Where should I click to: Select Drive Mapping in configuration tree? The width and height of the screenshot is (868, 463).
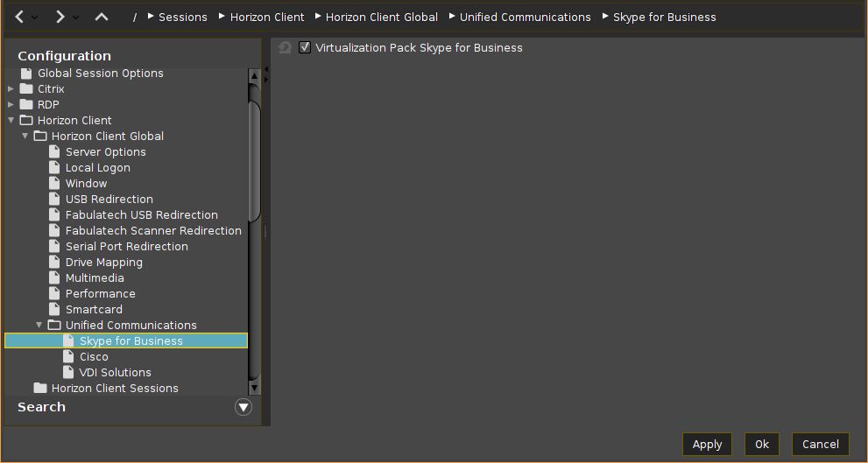[x=103, y=263]
